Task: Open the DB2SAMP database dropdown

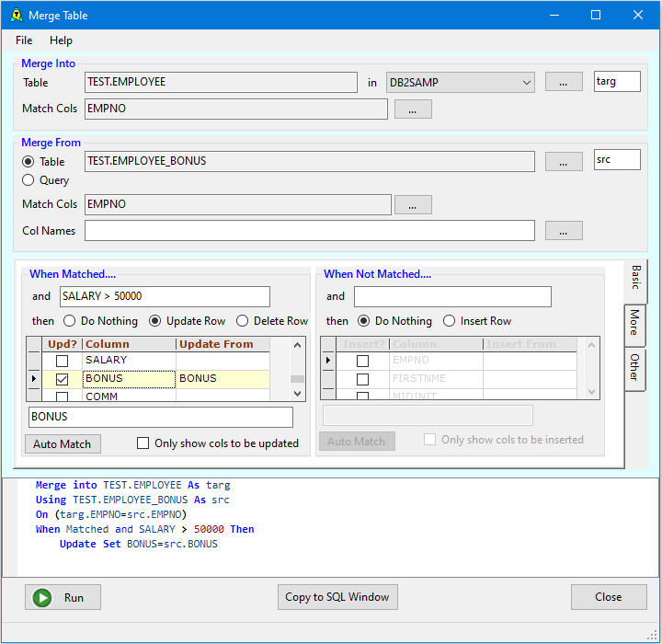Action: (461, 82)
